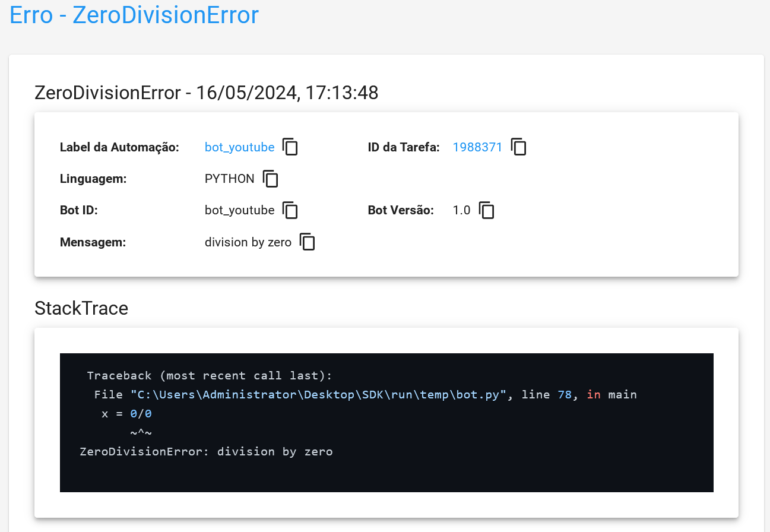Click line number 78 in the traceback
The image size is (770, 532).
(x=565, y=395)
